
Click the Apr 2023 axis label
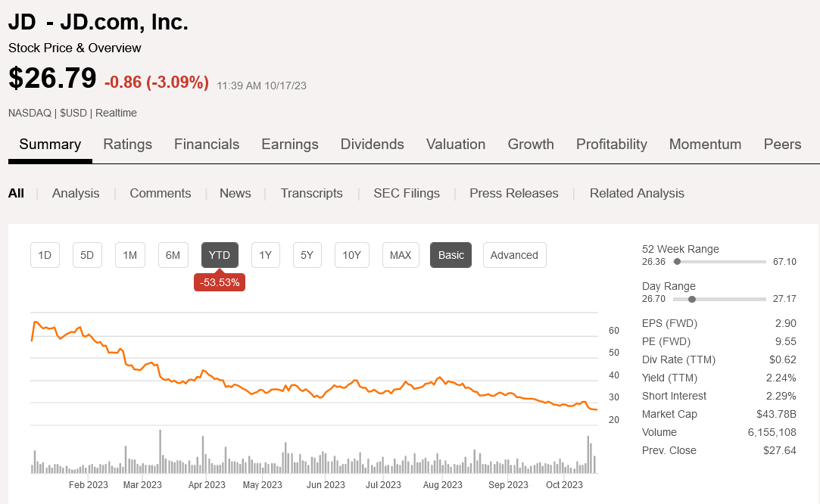point(207,484)
